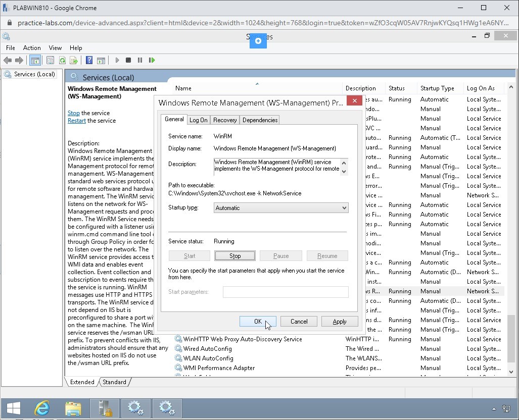
Task: Select Services (Local) in the console tree
Action: coord(34,74)
